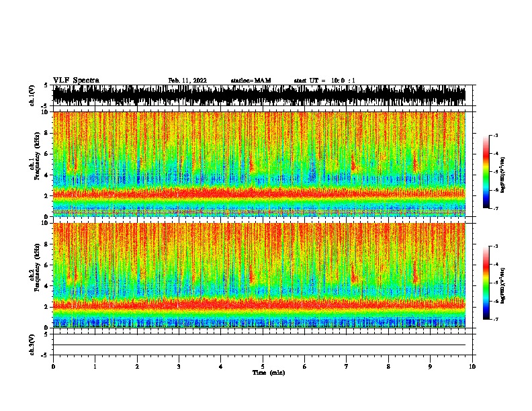532x411 pixels.
Task: Select the "Feb. 11, 2022" date label
Action: pos(187,81)
